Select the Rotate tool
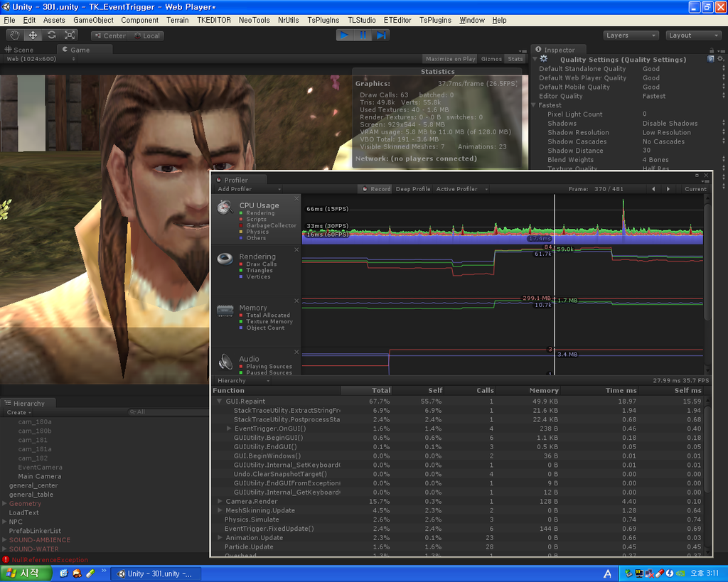The image size is (728, 582). click(x=51, y=36)
